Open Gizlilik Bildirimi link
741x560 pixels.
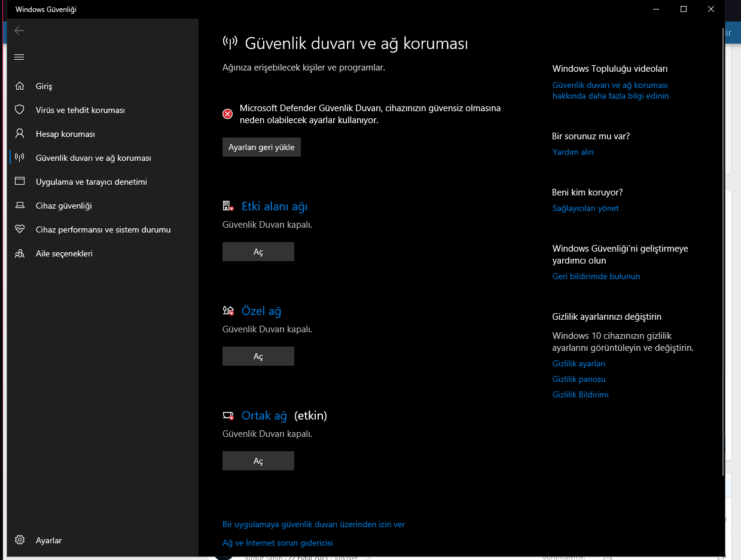point(581,394)
